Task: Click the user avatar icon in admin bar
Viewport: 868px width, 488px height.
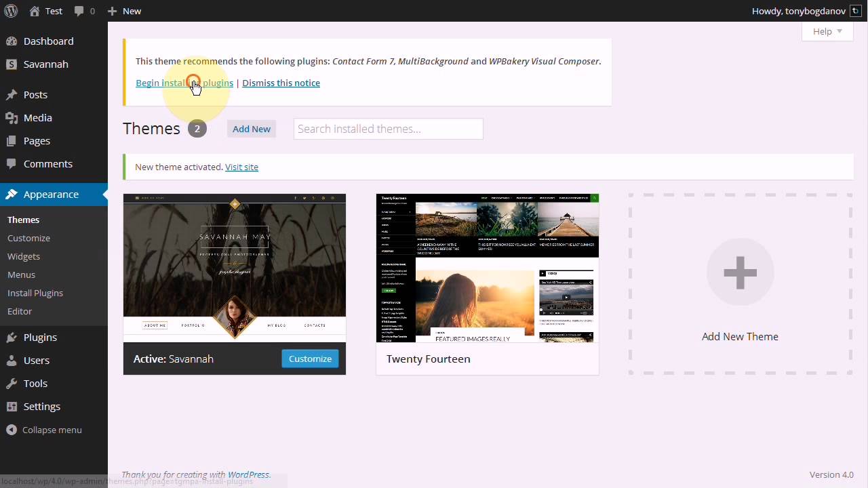Action: click(x=855, y=11)
